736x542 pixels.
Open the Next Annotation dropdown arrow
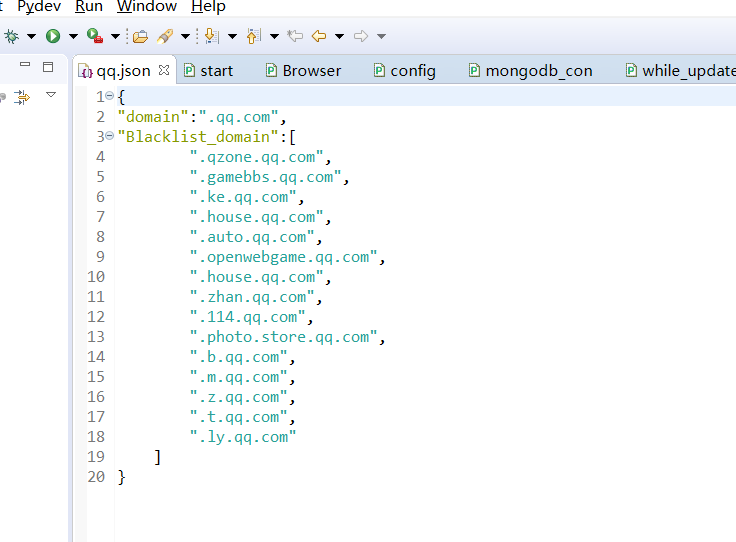click(232, 36)
